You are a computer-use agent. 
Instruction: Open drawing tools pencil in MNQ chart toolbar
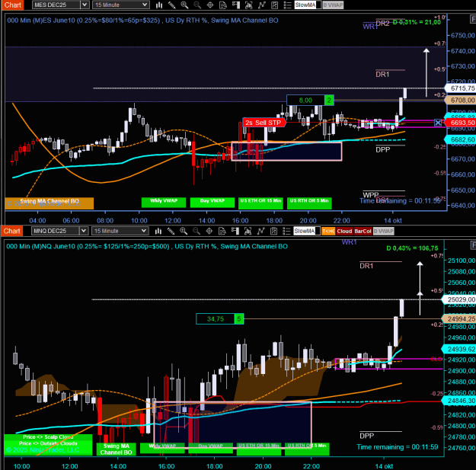[x=171, y=231]
